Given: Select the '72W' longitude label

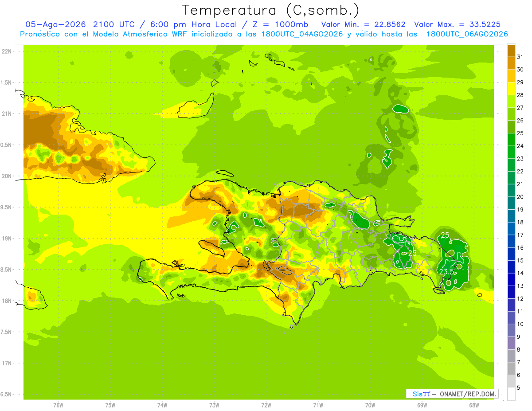Looking at the screenshot, I should click(x=266, y=405).
